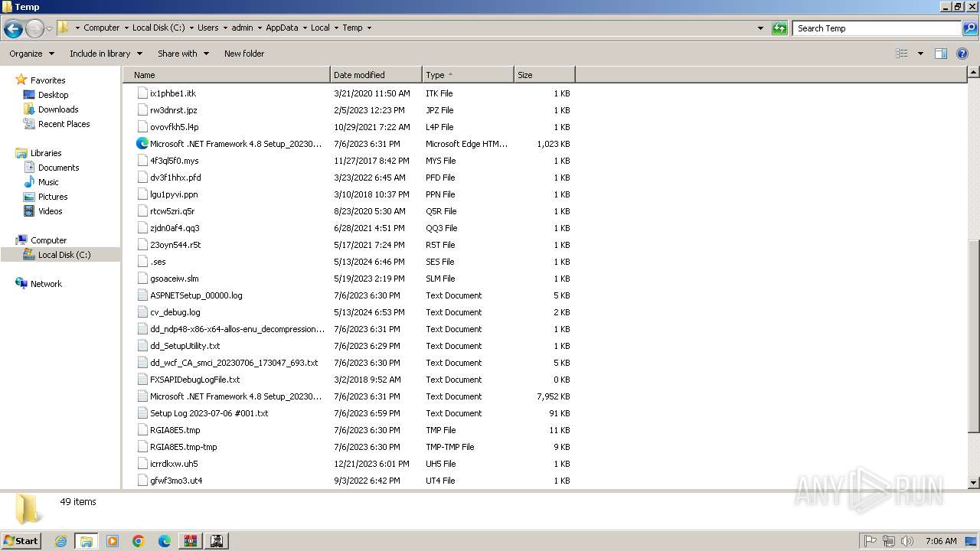Click the Desktop icon under Favorites
This screenshot has width=980, height=551.
pos(29,95)
